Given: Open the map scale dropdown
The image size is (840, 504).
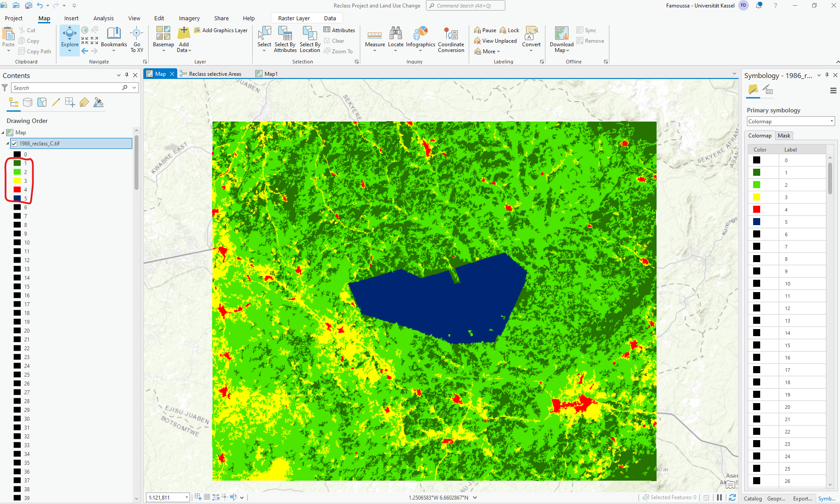Looking at the screenshot, I should pyautogui.click(x=187, y=497).
